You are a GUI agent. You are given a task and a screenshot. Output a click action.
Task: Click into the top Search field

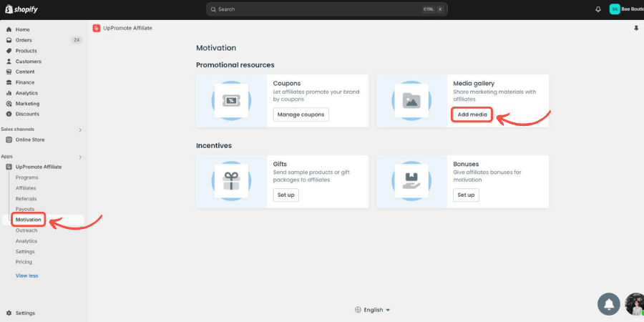(326, 9)
